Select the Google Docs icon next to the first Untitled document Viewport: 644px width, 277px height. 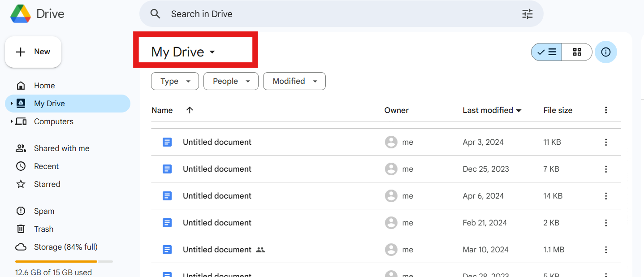tap(167, 142)
